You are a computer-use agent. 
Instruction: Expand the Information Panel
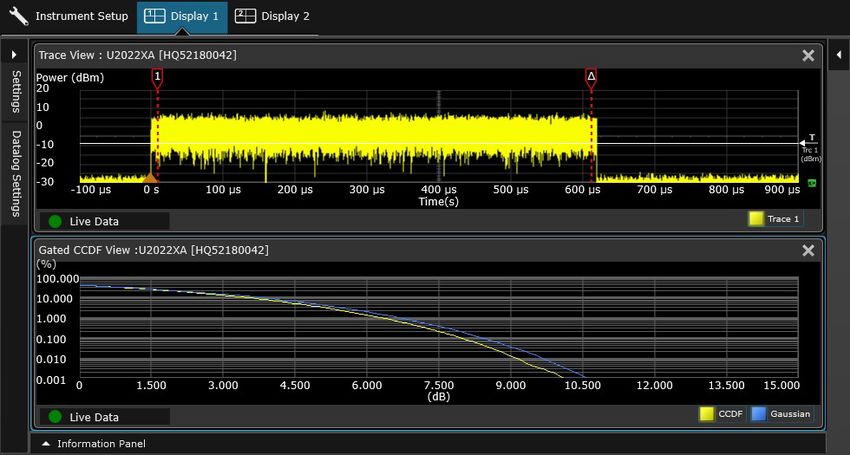point(94,444)
